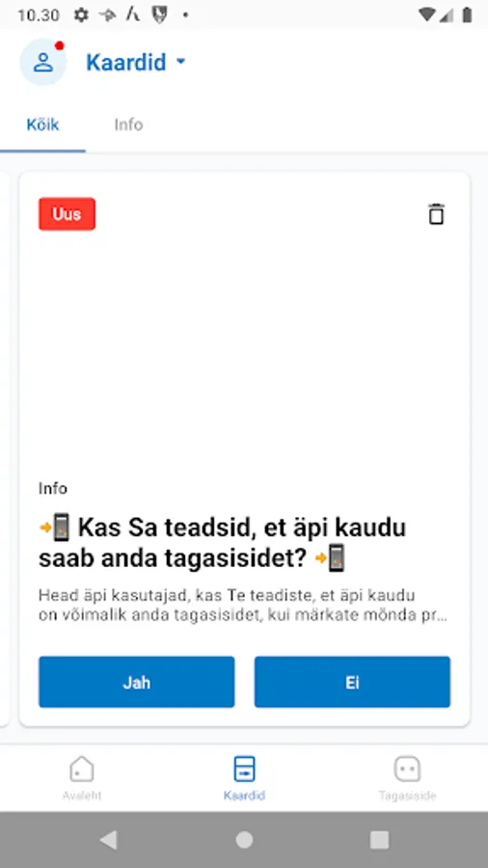Image resolution: width=488 pixels, height=868 pixels.
Task: Switch to the Kõik tab
Action: click(42, 124)
